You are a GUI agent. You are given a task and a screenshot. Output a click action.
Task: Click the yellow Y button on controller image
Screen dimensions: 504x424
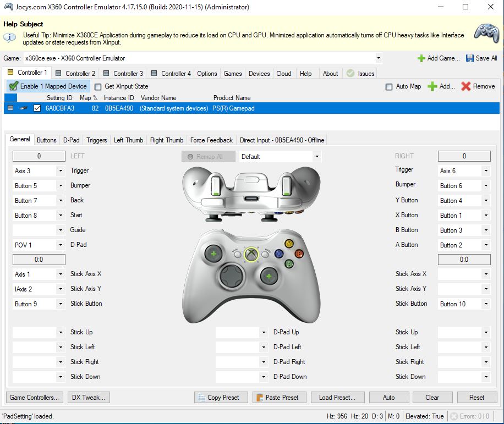coord(289,244)
